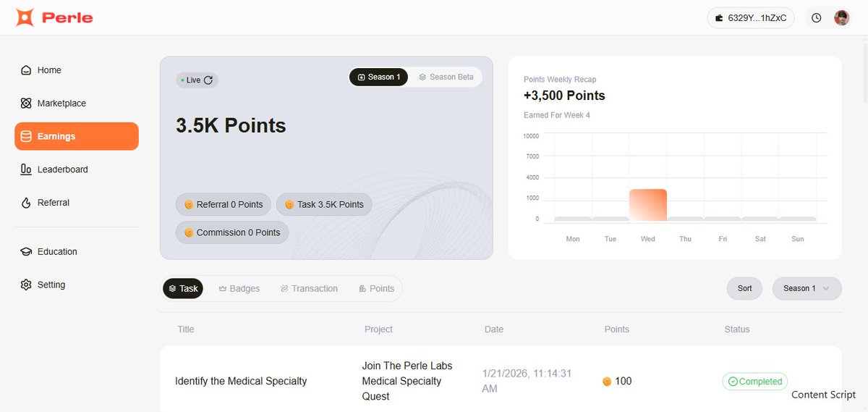Click the Sun bar in weekly chart
The height and width of the screenshot is (412, 868).
(x=798, y=219)
